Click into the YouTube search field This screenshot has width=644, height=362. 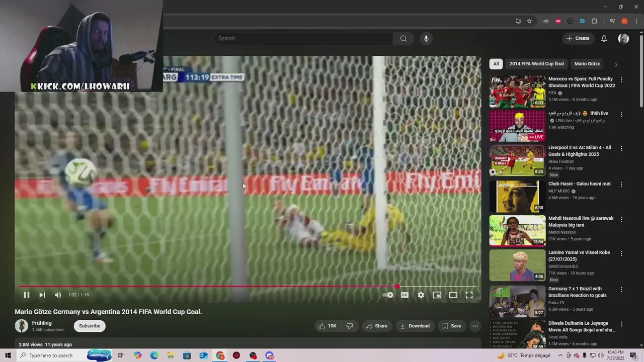(x=303, y=38)
